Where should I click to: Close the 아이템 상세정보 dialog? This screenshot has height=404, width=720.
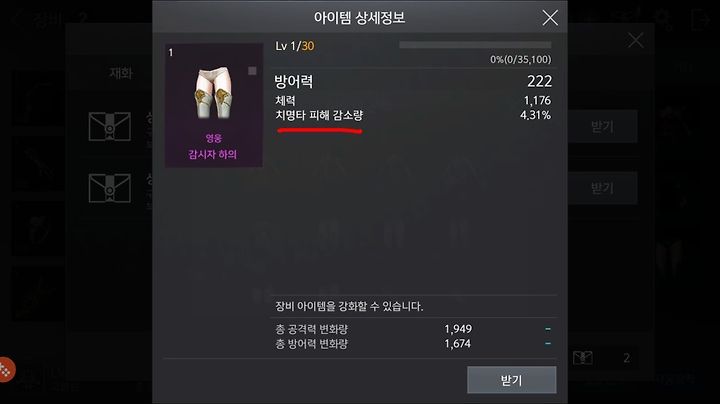click(x=550, y=18)
